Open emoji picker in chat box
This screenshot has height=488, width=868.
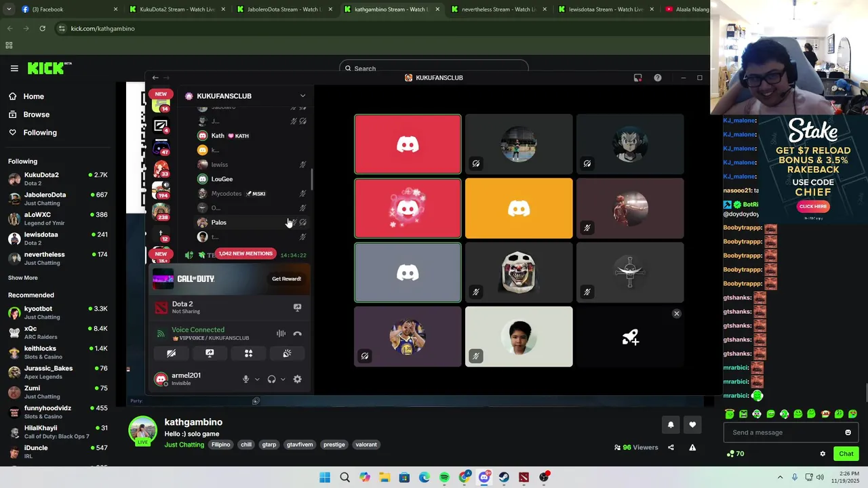pyautogui.click(x=848, y=432)
